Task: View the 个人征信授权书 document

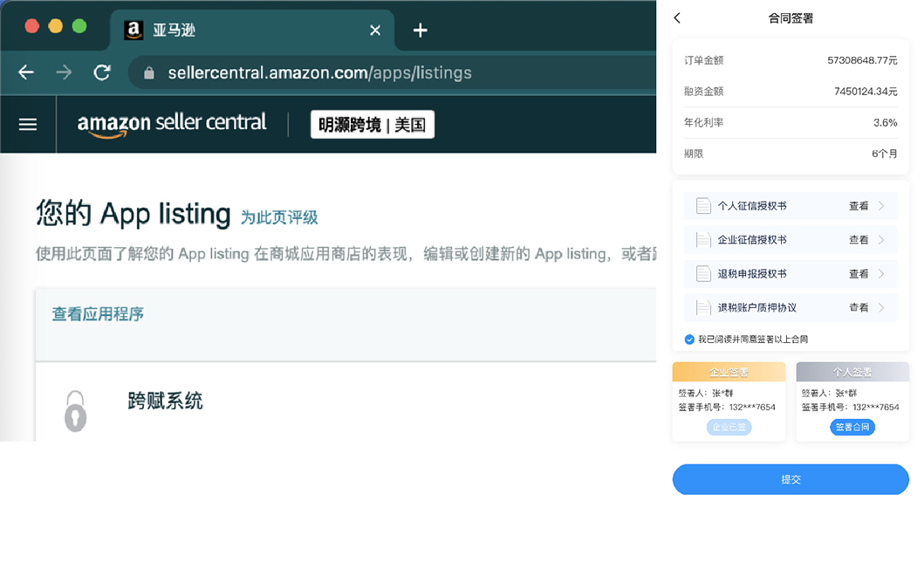Action: point(859,206)
